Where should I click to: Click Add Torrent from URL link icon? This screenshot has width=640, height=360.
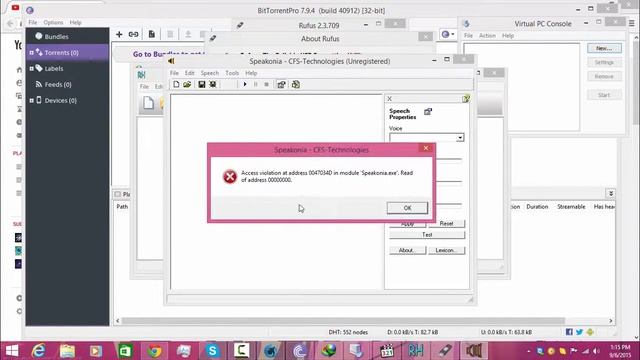133,34
